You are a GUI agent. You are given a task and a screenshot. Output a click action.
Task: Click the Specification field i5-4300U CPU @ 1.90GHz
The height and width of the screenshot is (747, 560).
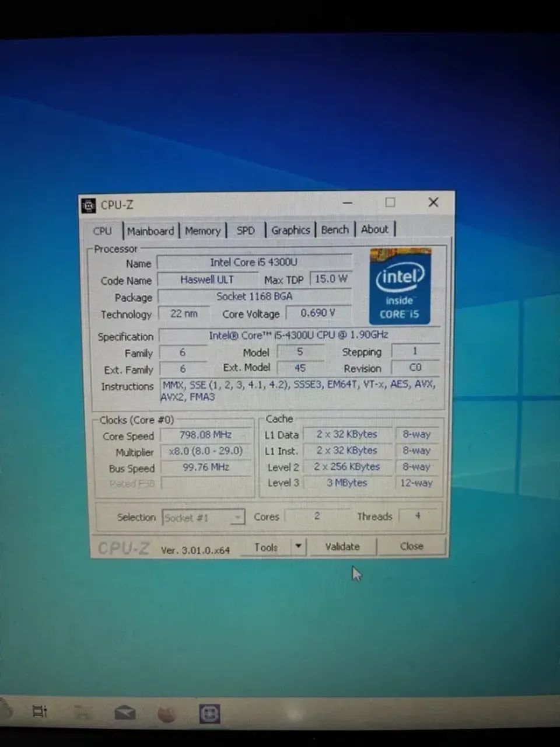[298, 335]
